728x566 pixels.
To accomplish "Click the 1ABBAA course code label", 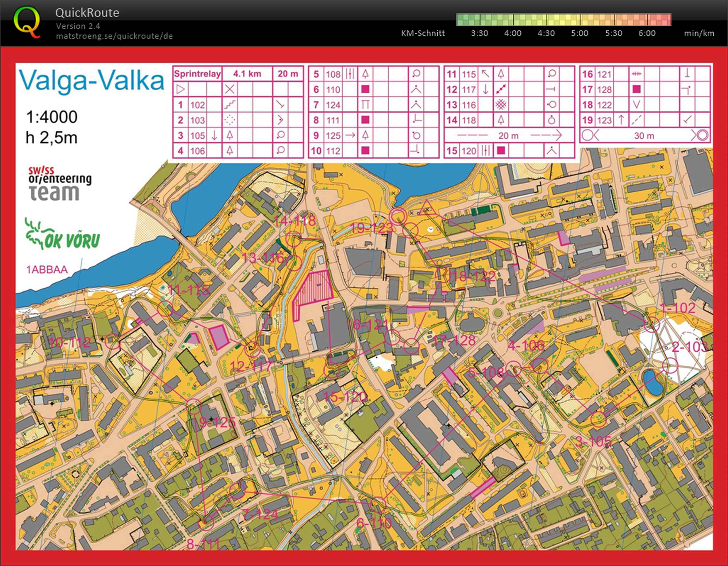I will 47,270.
